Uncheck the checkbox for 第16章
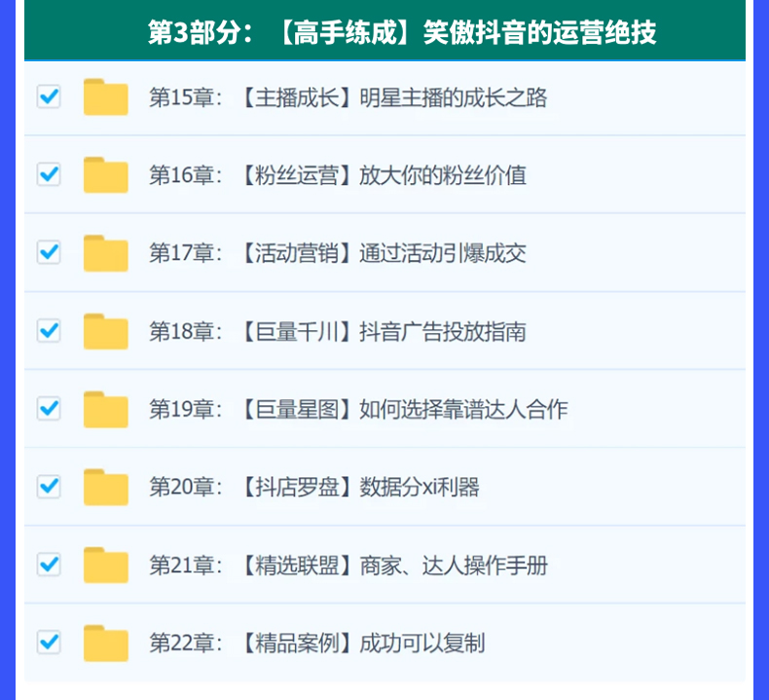This screenshot has height=700, width=769. click(49, 174)
